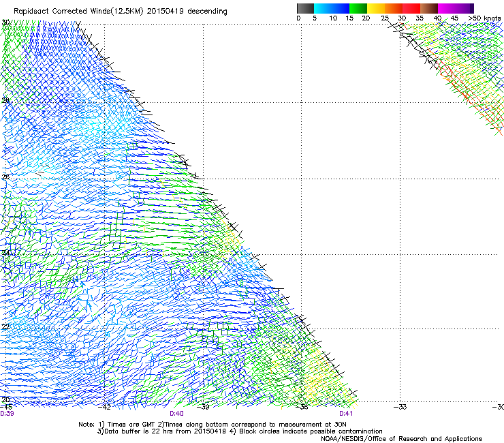Click the brown 35-40 knots color bar segment
Screen dimensions: 504x443
pos(429,8)
